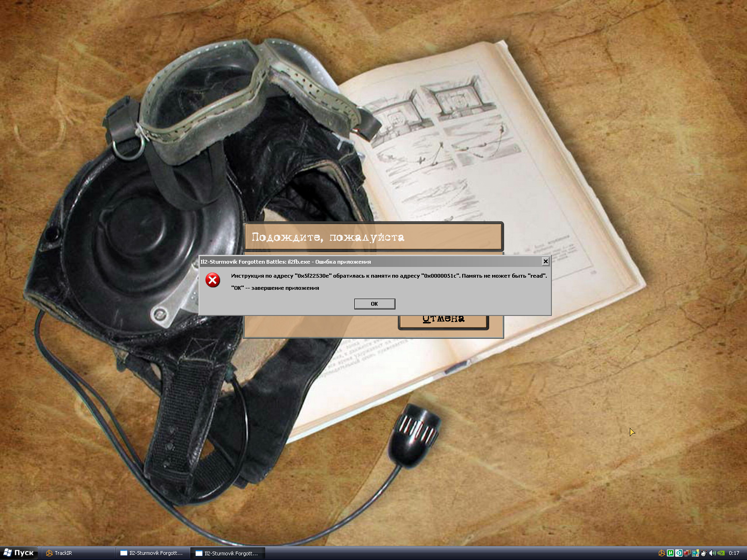
Task: Click the memory address error message text
Action: [x=389, y=276]
